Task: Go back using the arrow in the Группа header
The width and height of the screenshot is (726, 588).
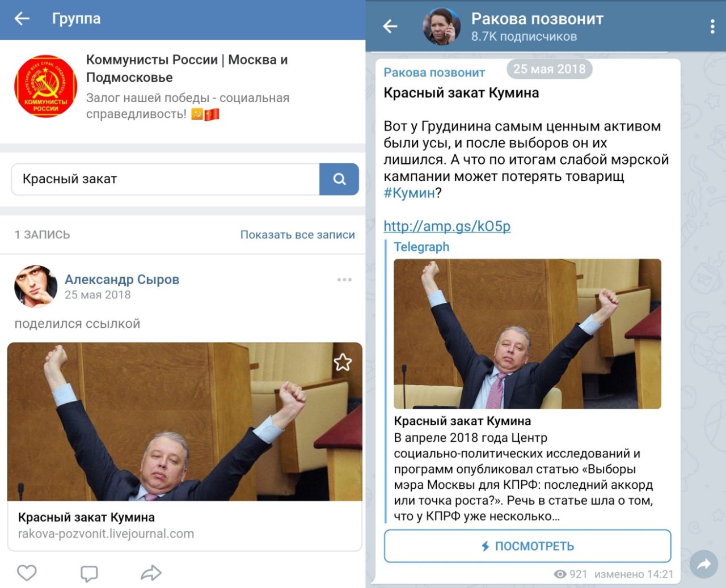Action: pos(22,19)
